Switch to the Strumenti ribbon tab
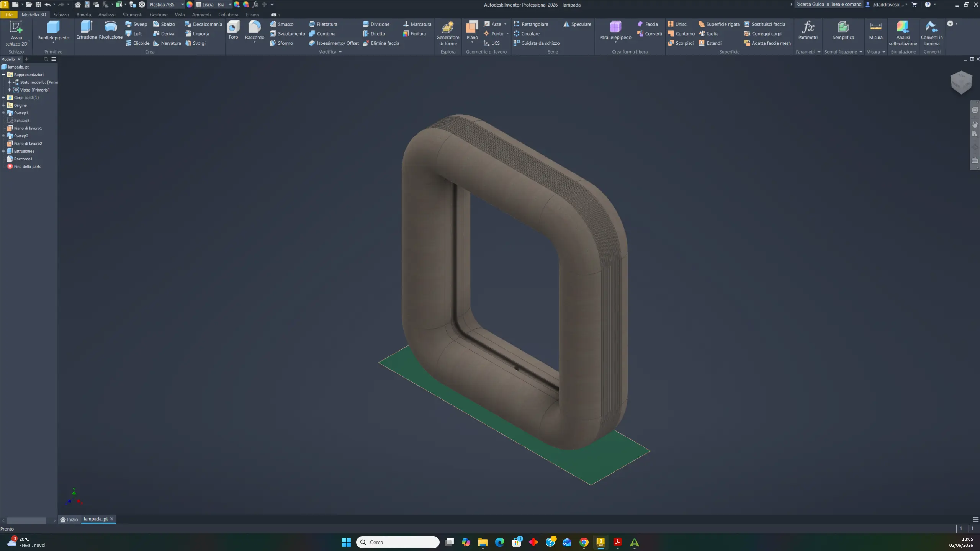Image resolution: width=980 pixels, height=551 pixels. tap(133, 15)
